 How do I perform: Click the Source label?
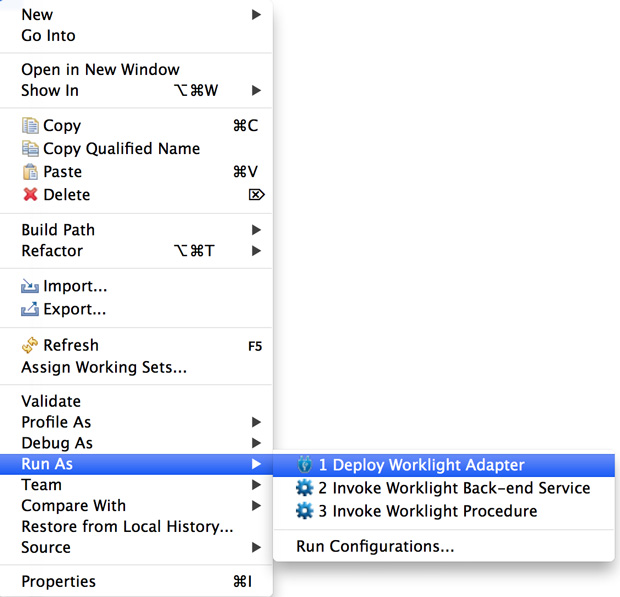pyautogui.click(x=46, y=548)
